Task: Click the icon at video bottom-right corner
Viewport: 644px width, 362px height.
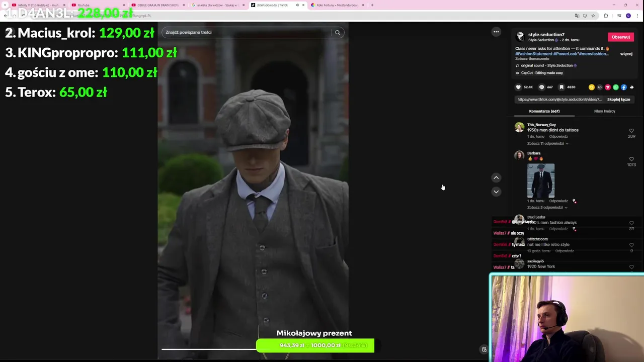Action: [484, 349]
